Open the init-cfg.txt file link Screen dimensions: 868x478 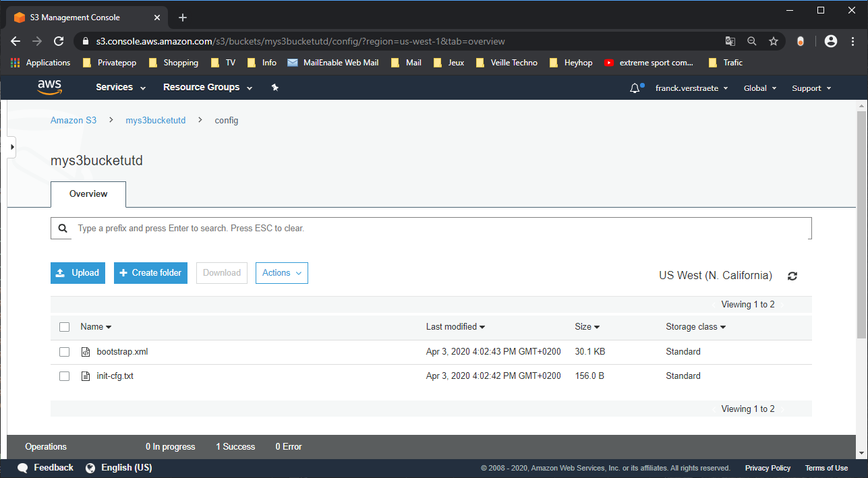coord(115,376)
